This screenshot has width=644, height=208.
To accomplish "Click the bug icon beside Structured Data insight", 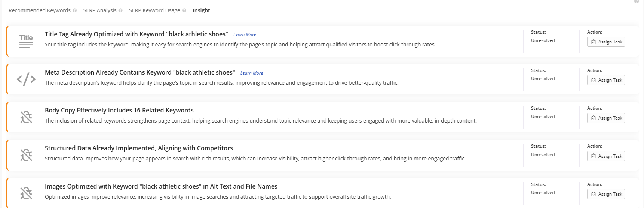I will [x=26, y=155].
